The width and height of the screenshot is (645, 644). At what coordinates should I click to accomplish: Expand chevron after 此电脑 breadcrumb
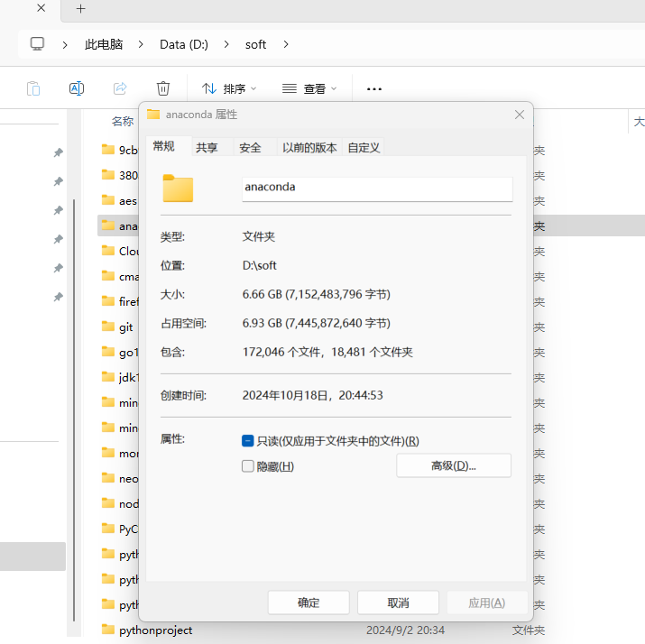[141, 44]
